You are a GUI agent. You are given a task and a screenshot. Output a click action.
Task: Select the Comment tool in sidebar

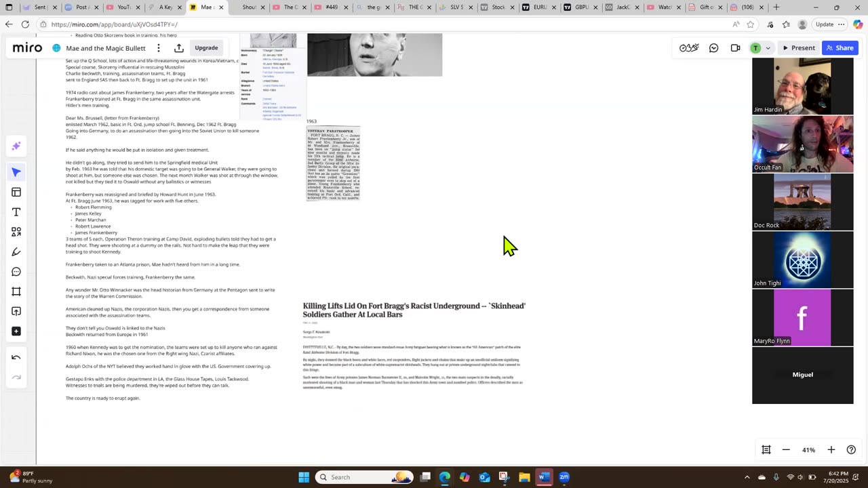click(x=16, y=272)
